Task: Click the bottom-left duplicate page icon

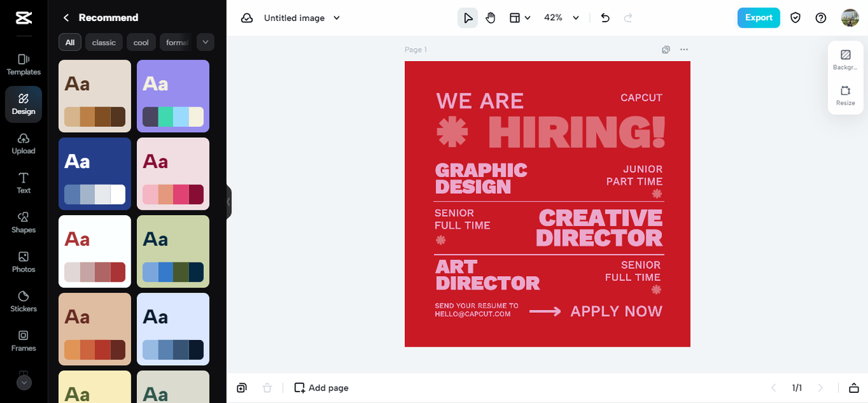Action: tap(242, 388)
